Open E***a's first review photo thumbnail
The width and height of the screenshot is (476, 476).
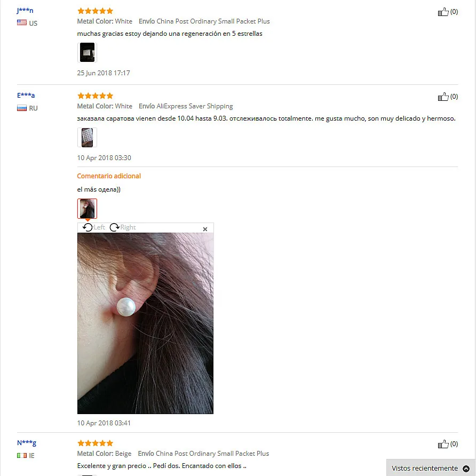click(x=87, y=138)
